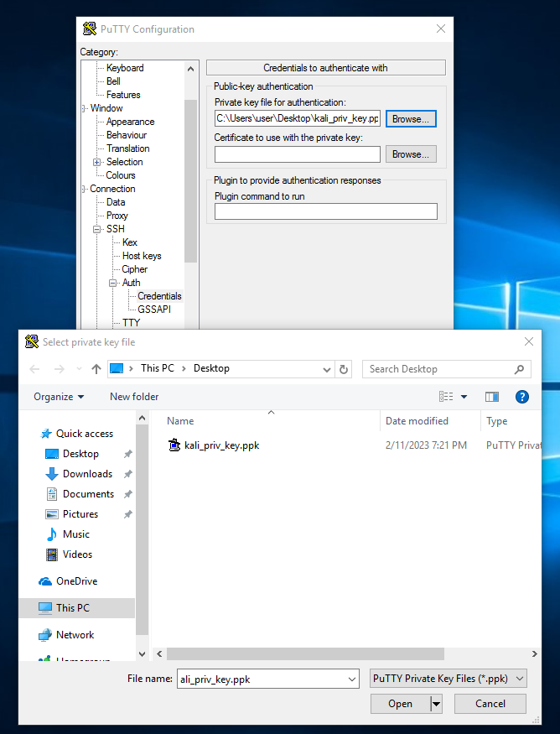Click Browse for certificate file

[x=411, y=154]
